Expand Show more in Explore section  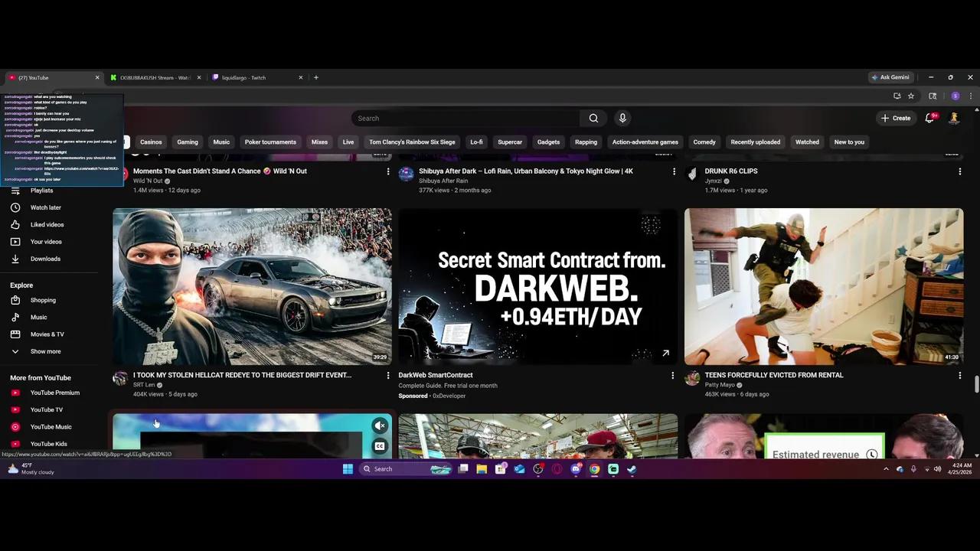click(45, 351)
